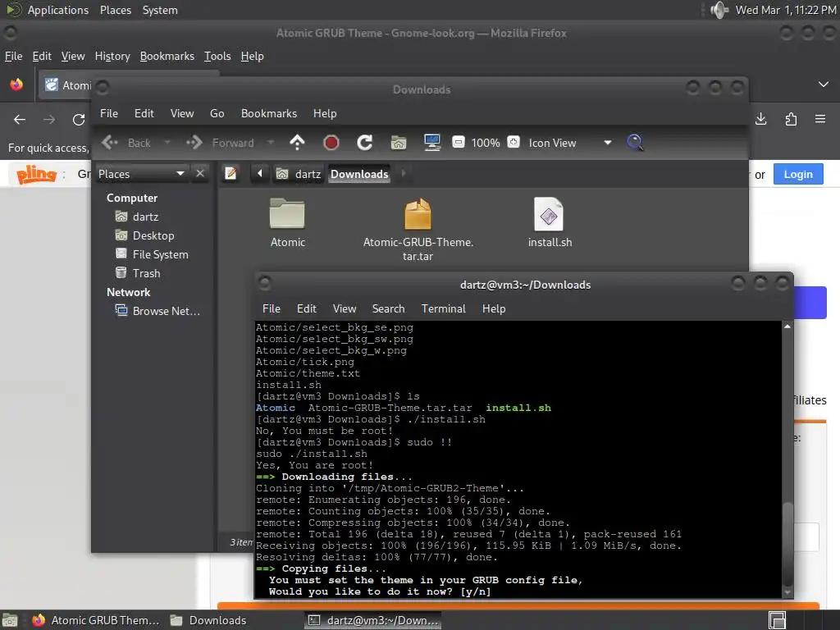Viewport: 840px width, 630px height.
Task: Click path bar right scroll arrow
Action: coord(403,174)
